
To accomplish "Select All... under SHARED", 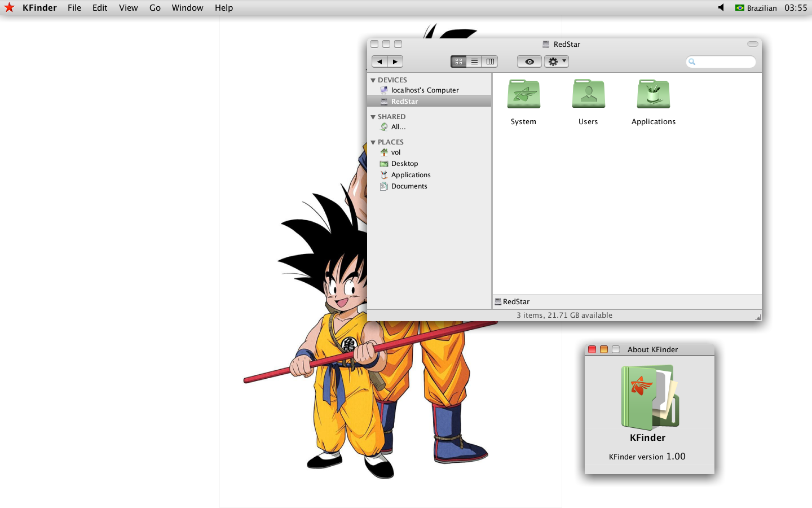I will coord(429,127).
